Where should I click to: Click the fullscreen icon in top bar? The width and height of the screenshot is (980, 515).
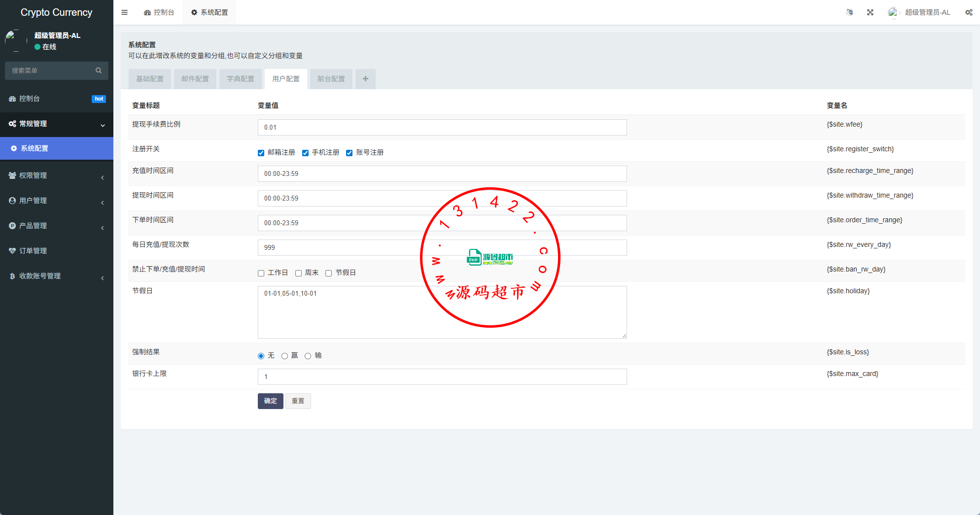click(x=870, y=12)
